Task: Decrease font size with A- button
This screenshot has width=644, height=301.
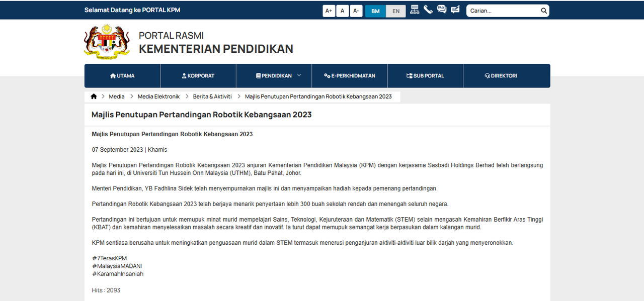Action: tap(356, 11)
